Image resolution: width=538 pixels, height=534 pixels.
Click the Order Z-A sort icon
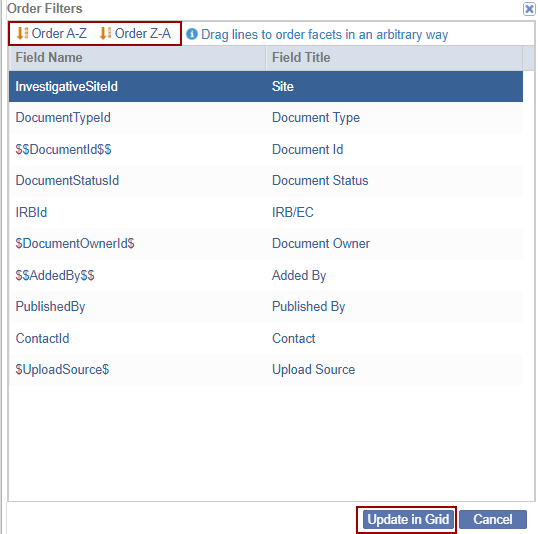click(x=105, y=33)
